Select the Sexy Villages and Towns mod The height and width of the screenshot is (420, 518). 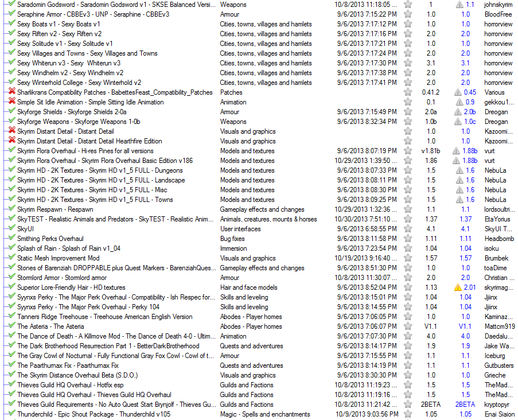pyautogui.click(x=87, y=53)
